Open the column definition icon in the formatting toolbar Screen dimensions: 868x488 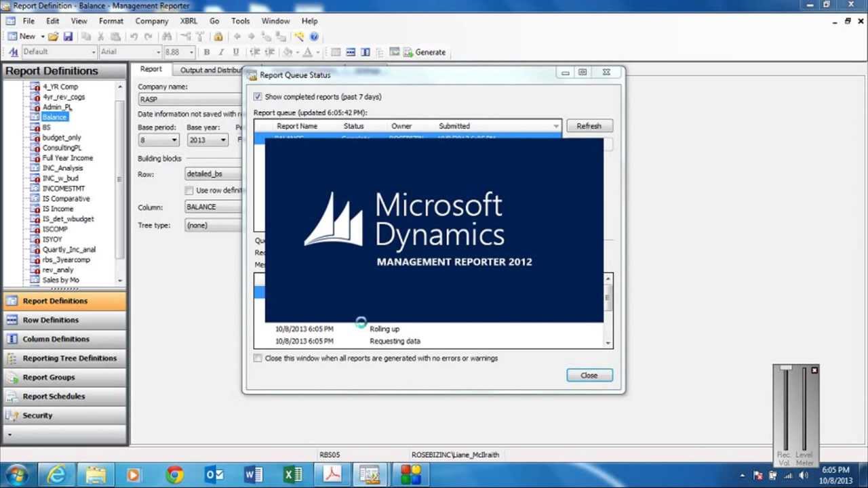click(x=366, y=52)
